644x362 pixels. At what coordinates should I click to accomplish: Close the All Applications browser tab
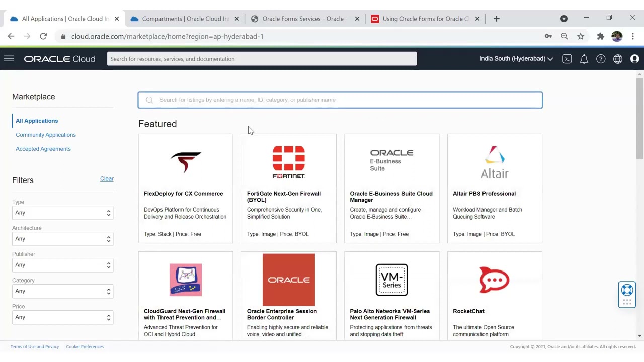coord(117,19)
